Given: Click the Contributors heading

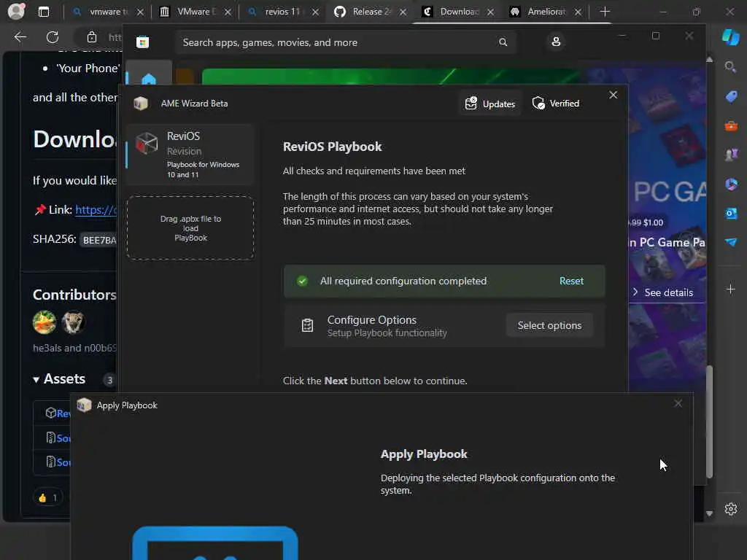Looking at the screenshot, I should [x=74, y=295].
